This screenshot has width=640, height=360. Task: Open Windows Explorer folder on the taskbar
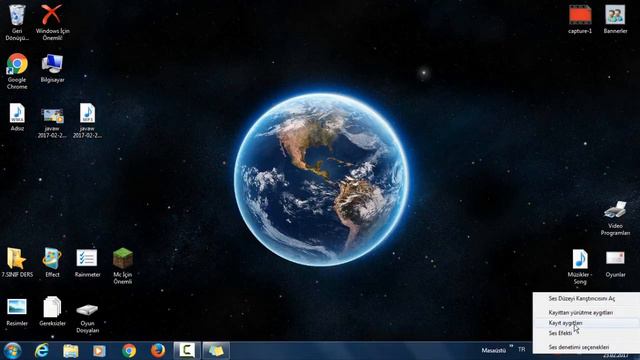tap(71, 351)
